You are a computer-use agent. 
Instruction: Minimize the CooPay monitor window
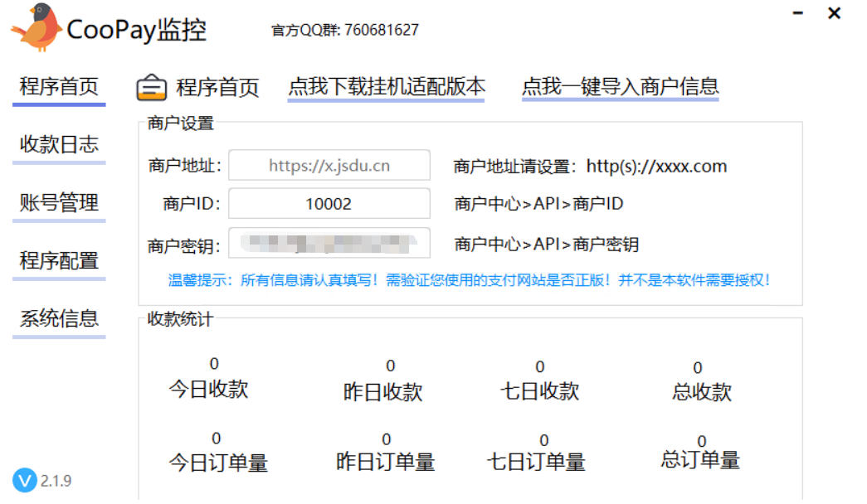[x=798, y=14]
